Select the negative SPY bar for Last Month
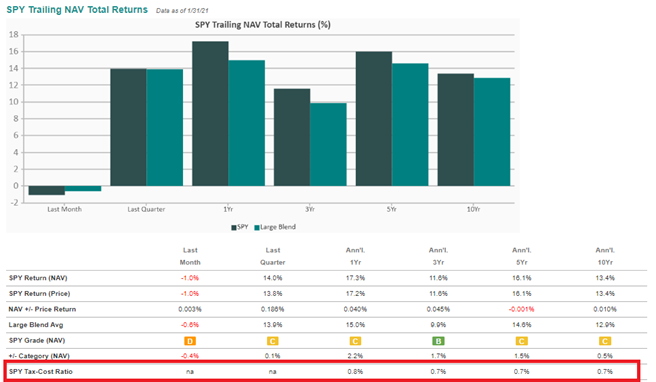 click(x=47, y=190)
